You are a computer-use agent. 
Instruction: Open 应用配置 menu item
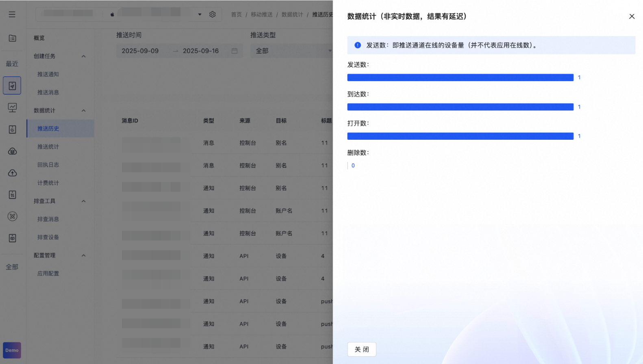click(x=48, y=273)
